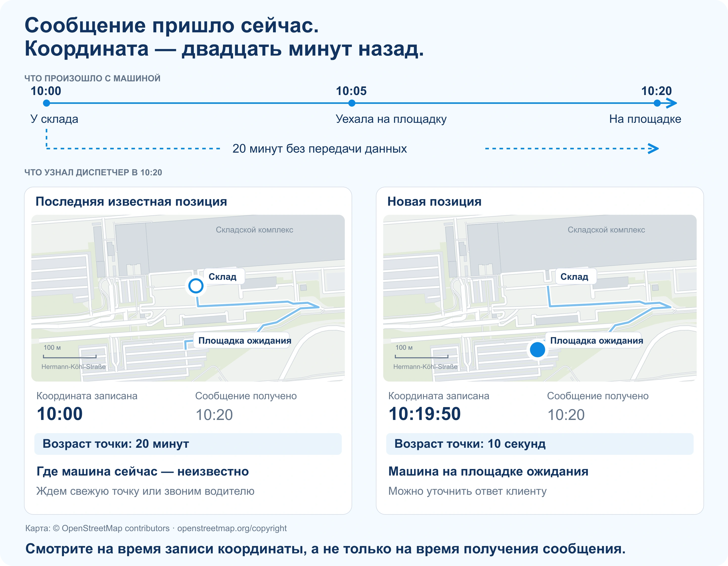The height and width of the screenshot is (566, 728).
Task: Click Hermann-Köhl-Straße on the right map
Action: [425, 367]
